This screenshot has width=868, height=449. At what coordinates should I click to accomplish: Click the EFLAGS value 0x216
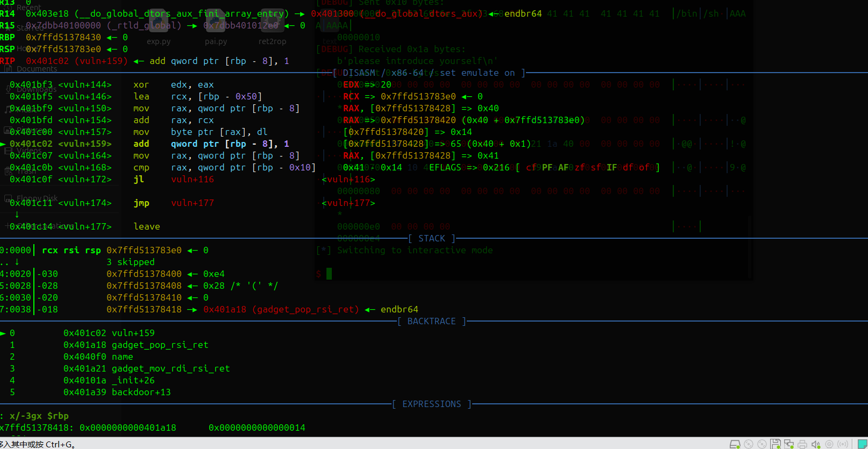[496, 167]
